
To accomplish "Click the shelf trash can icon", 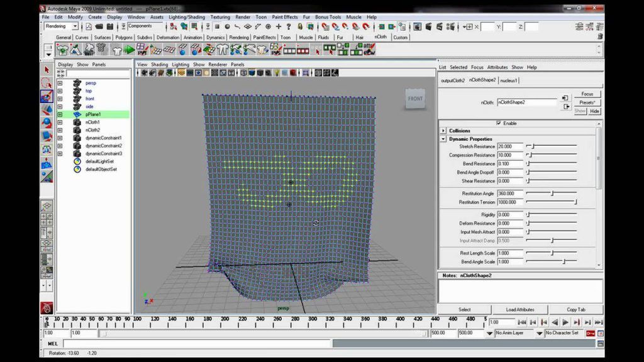I will [x=599, y=36].
